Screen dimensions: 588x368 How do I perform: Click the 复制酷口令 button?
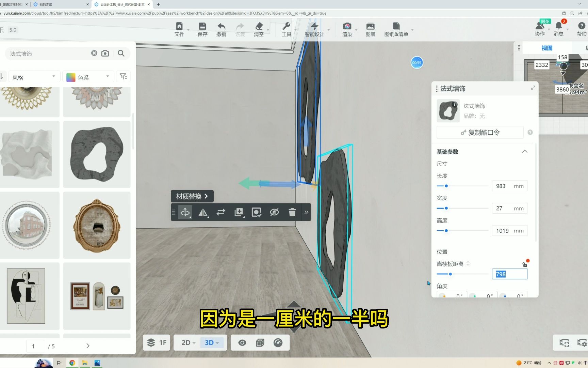tap(480, 133)
